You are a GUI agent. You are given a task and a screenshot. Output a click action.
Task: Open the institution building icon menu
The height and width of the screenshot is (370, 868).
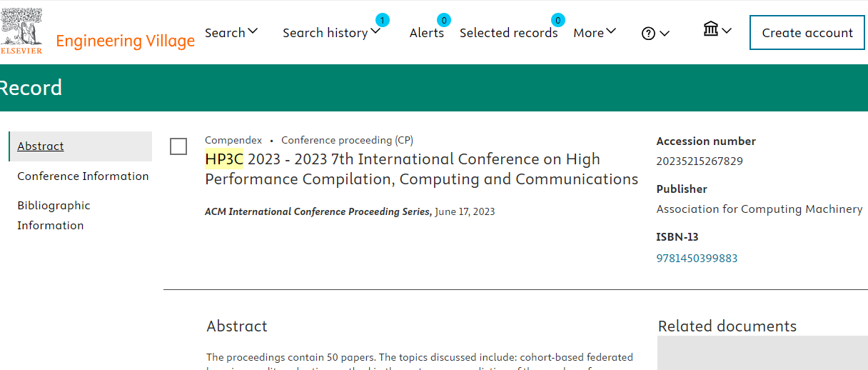[717, 30]
